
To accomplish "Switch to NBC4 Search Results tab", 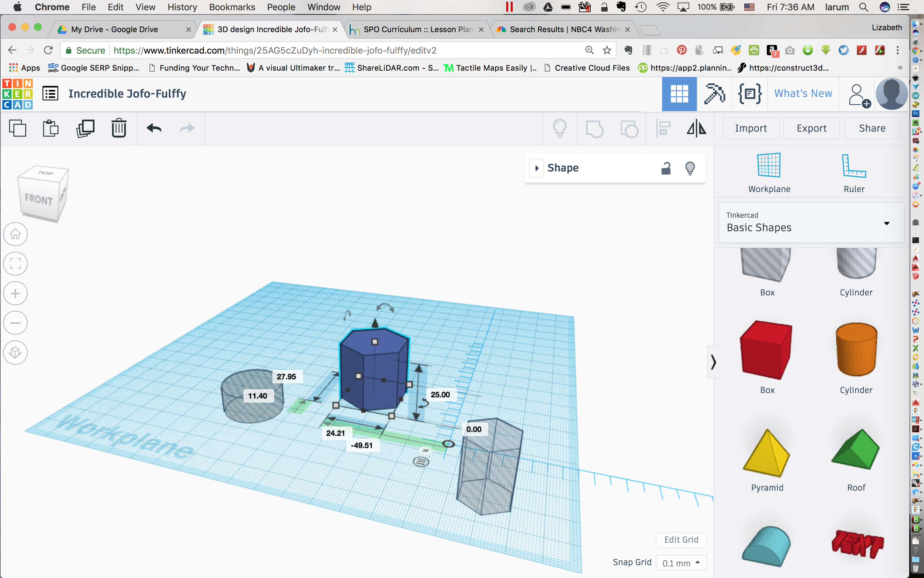I will 564,30.
